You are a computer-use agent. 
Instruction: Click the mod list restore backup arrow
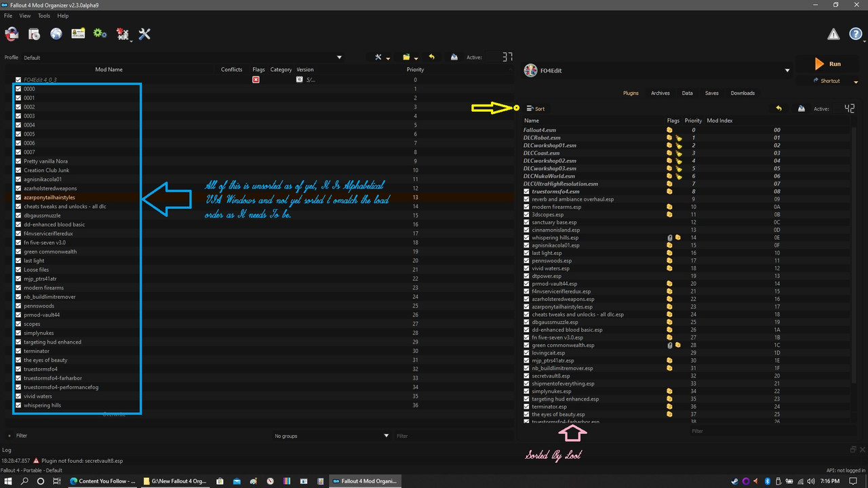pos(431,58)
